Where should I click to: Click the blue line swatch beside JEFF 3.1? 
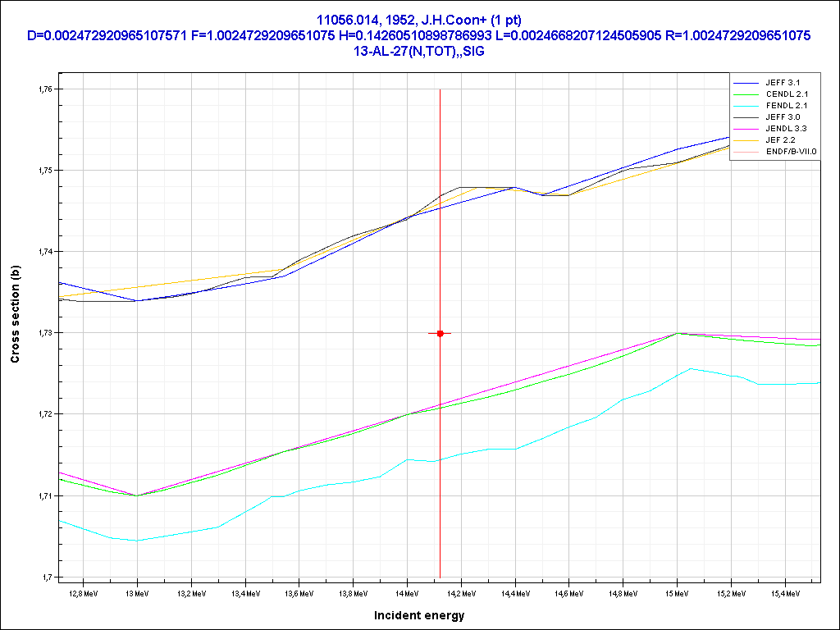pos(746,83)
